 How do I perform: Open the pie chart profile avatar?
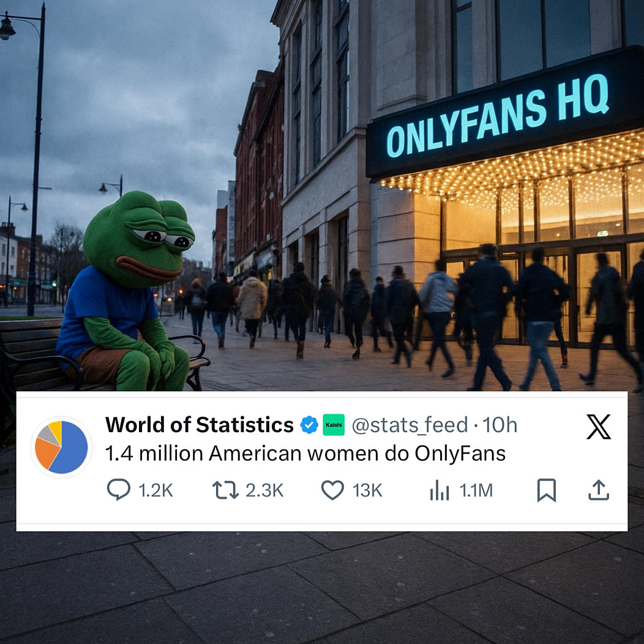pos(61,447)
